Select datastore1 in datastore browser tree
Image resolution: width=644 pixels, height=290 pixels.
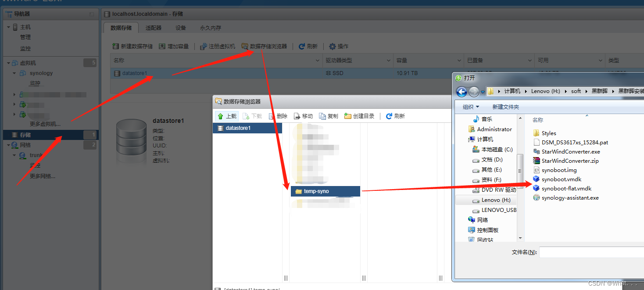[247, 128]
